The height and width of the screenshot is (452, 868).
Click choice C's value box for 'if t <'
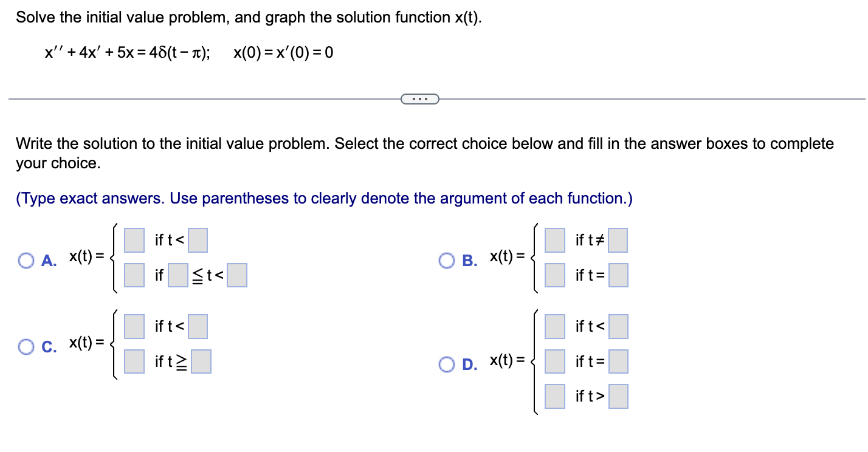(134, 326)
